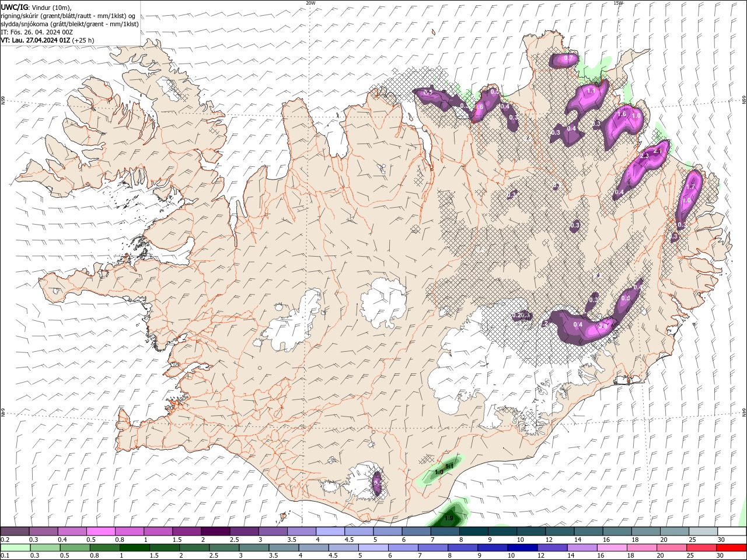
Task: Click the '(+25 h)' forecast offset text
Action: point(83,40)
